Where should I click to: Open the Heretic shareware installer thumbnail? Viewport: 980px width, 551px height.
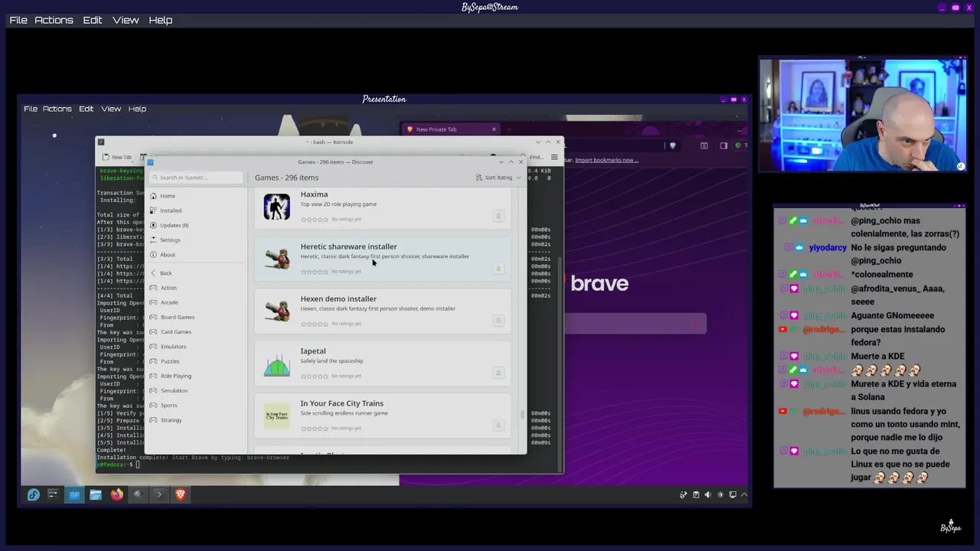(x=277, y=259)
